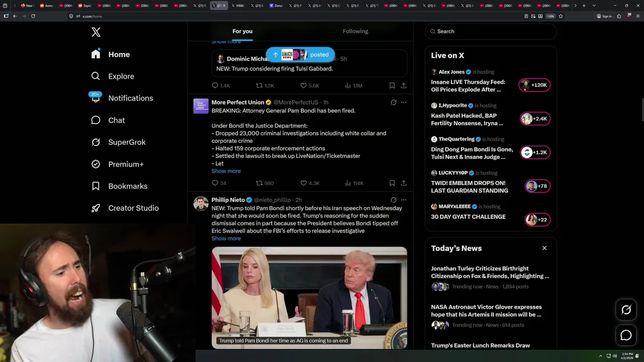Bookmark the Trump considering firing Tulsi post
644x362 pixels.
392,85
